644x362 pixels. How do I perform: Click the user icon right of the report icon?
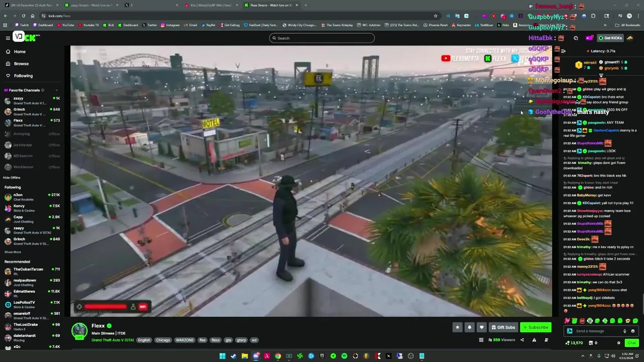click(546, 340)
